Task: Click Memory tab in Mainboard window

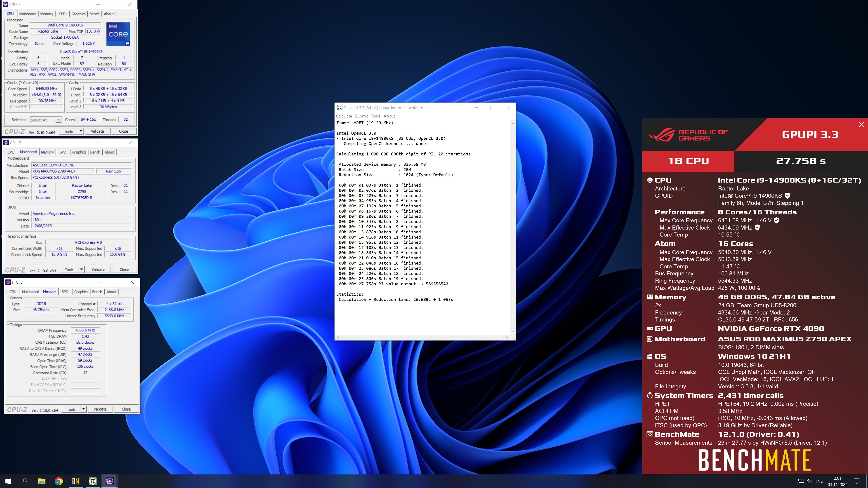Action: pyautogui.click(x=47, y=152)
